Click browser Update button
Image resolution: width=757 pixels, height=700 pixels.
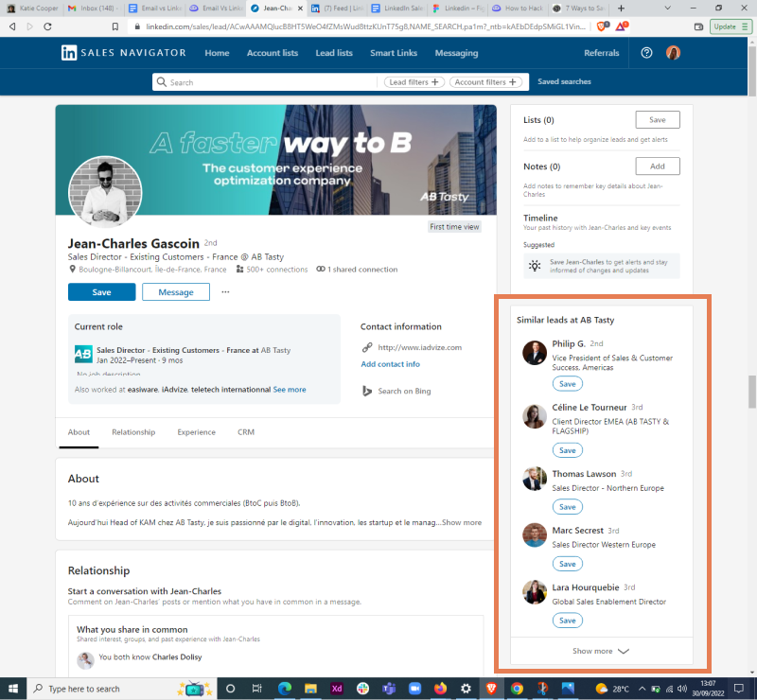click(x=731, y=26)
